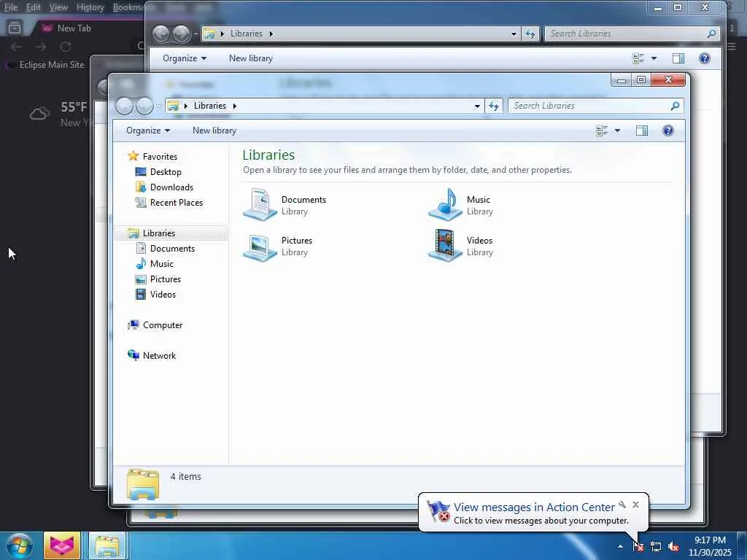Open View messages in Action Center notification
Viewport: 747px width, 560px height.
pyautogui.click(x=533, y=507)
